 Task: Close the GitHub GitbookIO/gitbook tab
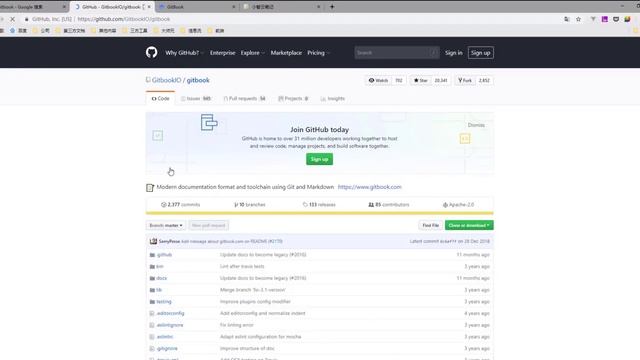click(149, 7)
